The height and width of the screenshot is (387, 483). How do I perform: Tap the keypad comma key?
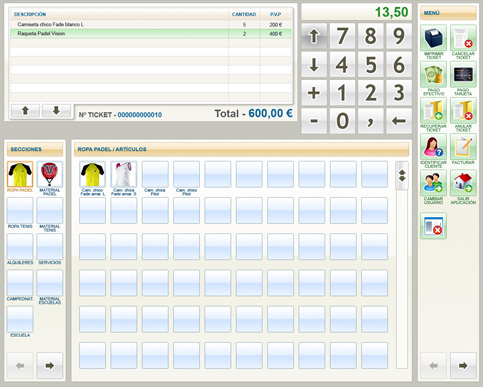tap(371, 121)
